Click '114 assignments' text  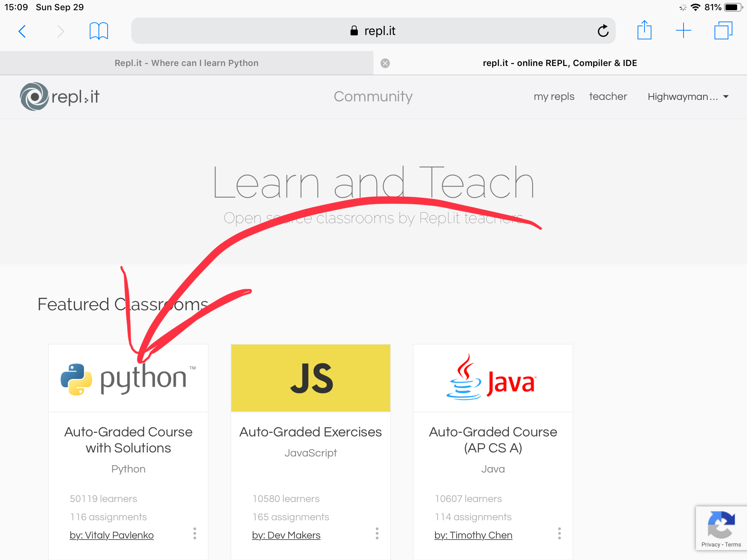pos(473,517)
